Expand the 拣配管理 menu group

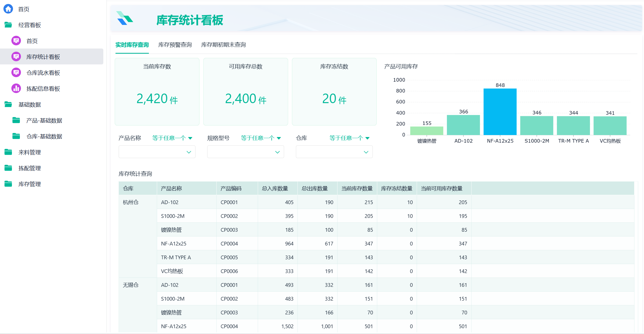[x=29, y=168]
